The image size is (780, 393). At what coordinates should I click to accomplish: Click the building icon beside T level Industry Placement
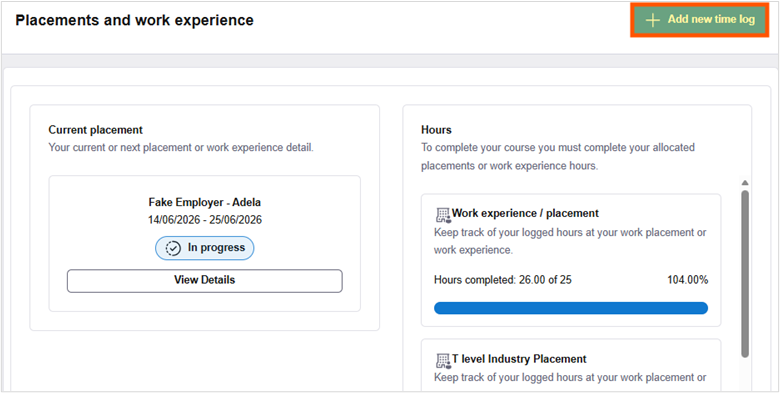(443, 360)
